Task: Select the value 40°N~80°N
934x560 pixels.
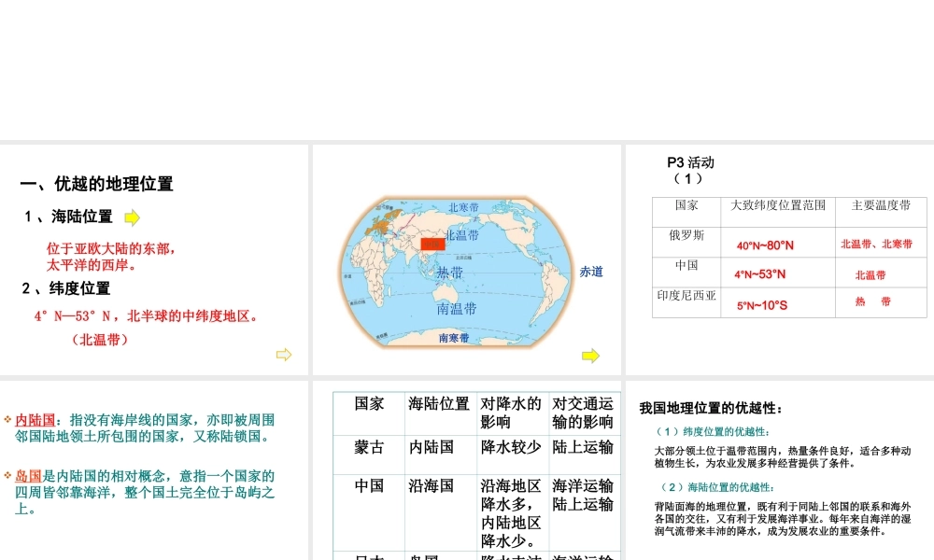Action: click(765, 245)
